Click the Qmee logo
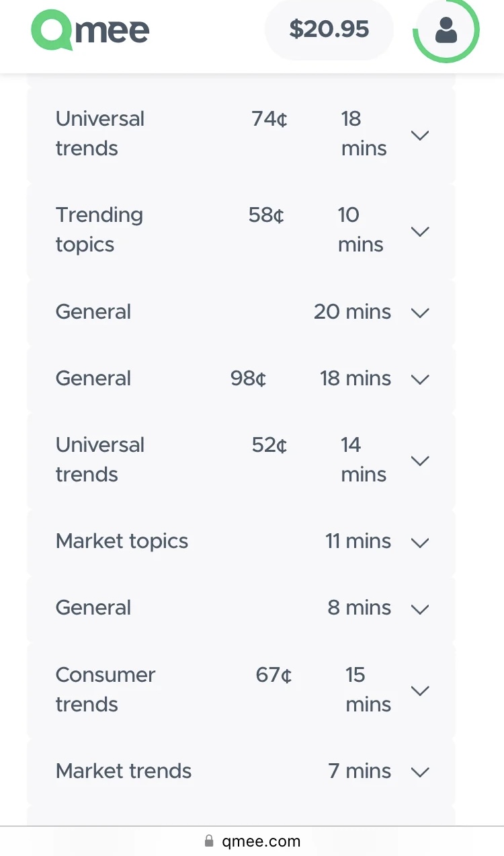Screen dimensions: 504x856 click(90, 31)
